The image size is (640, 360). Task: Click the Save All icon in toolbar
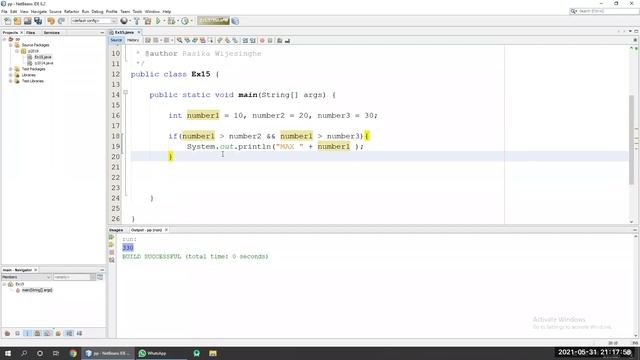(x=38, y=21)
